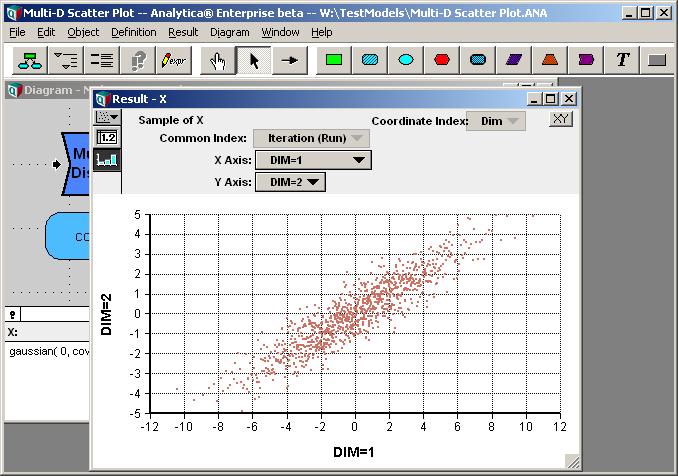This screenshot has height=476, width=678.
Task: Open the parent diagram toolbar icon
Action: 30,61
